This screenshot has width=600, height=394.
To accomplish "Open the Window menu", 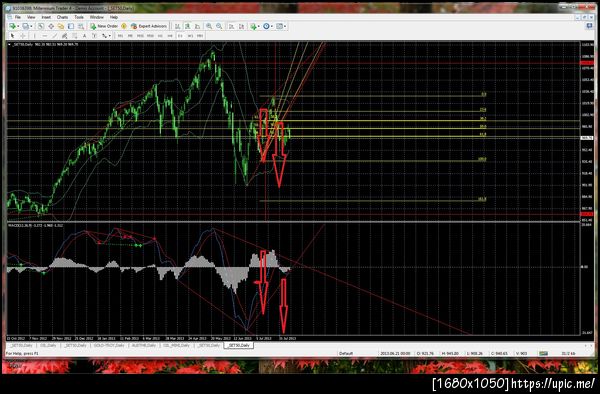I will [x=96, y=17].
